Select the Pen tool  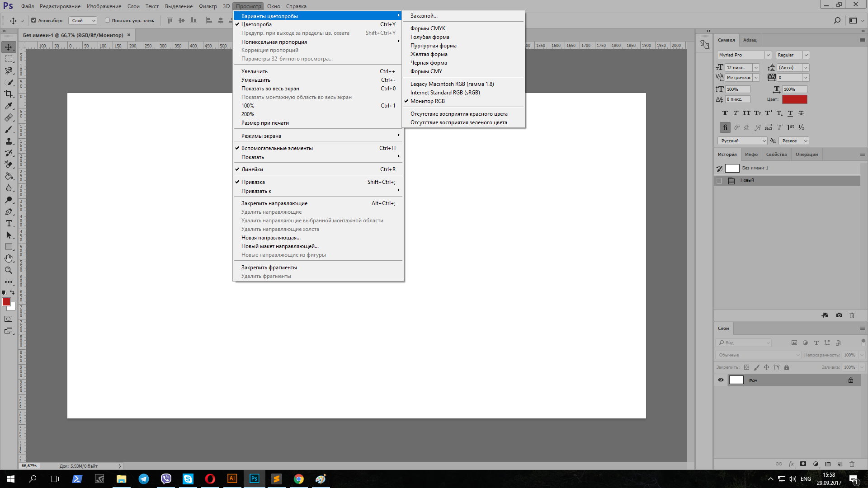(9, 211)
